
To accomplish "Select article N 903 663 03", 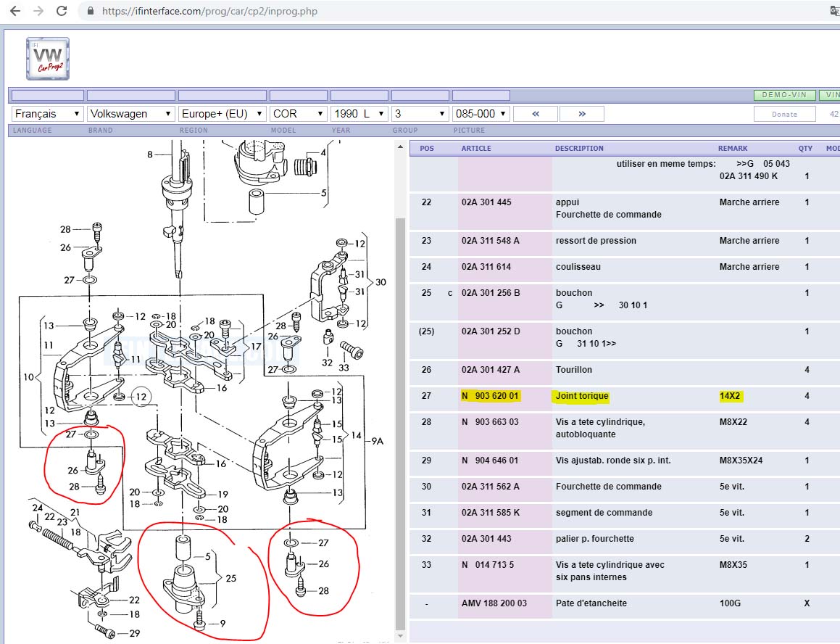I will 490,422.
